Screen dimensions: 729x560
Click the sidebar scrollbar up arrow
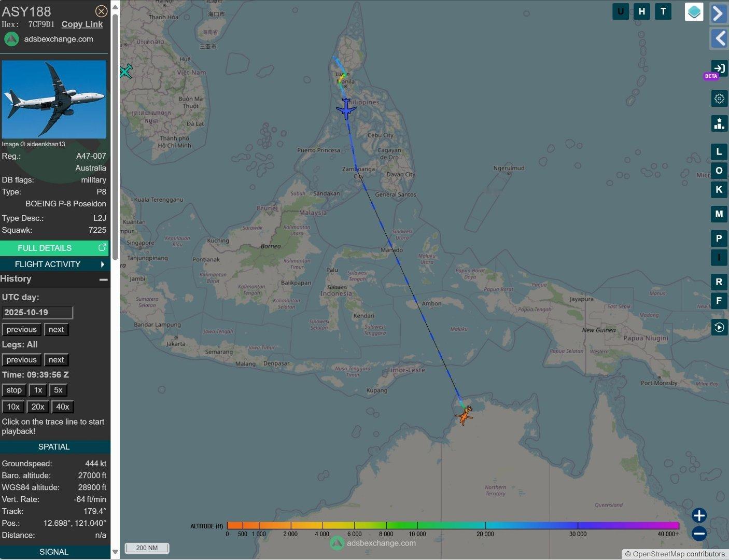point(115,6)
